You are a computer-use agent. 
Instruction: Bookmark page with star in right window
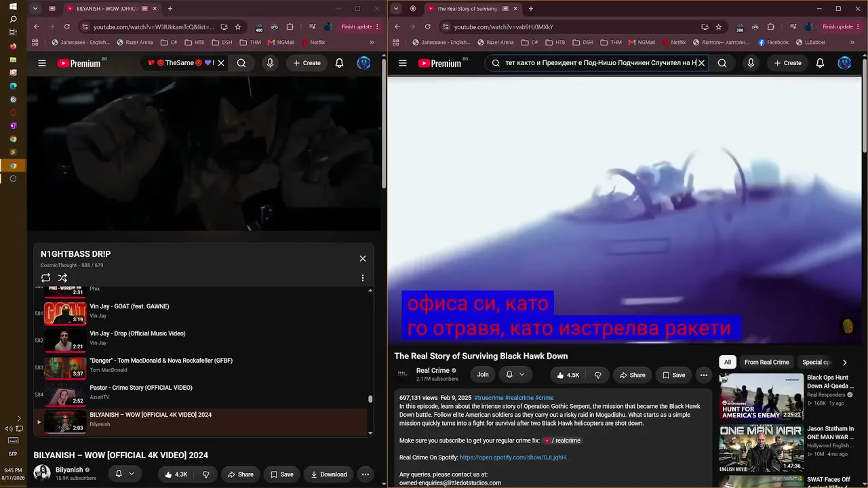pyautogui.click(x=719, y=27)
